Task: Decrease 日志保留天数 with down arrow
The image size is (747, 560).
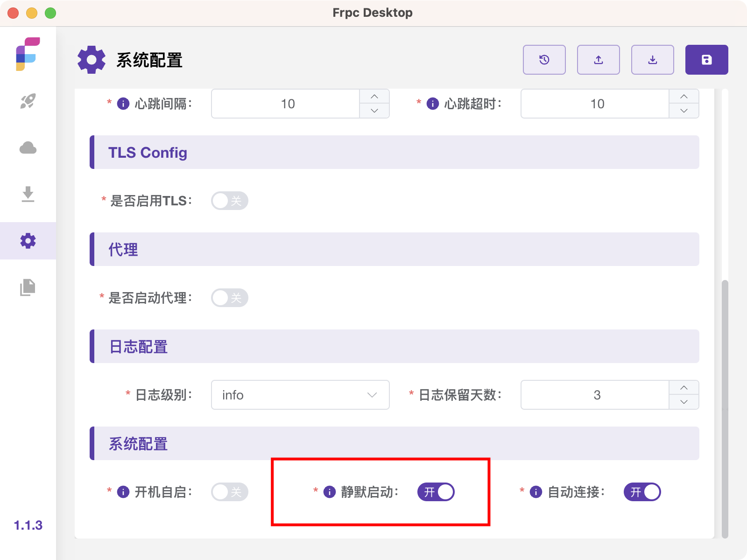Action: click(x=684, y=402)
